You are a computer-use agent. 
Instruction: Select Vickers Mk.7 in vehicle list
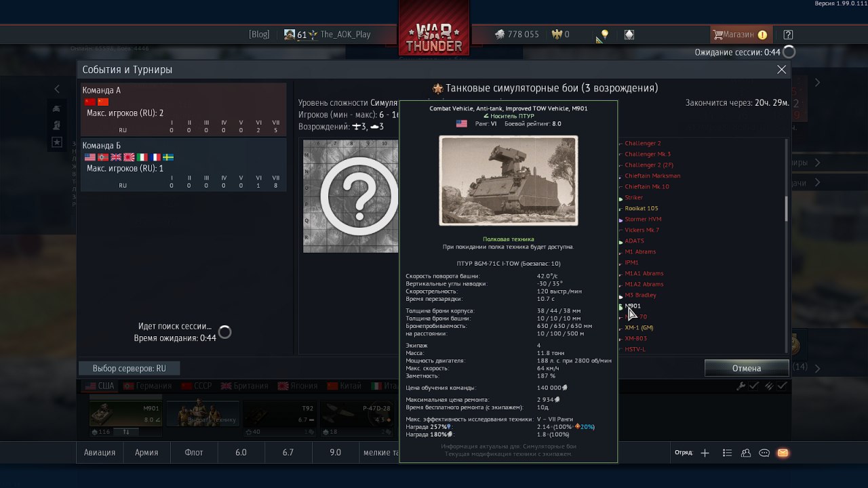point(642,230)
